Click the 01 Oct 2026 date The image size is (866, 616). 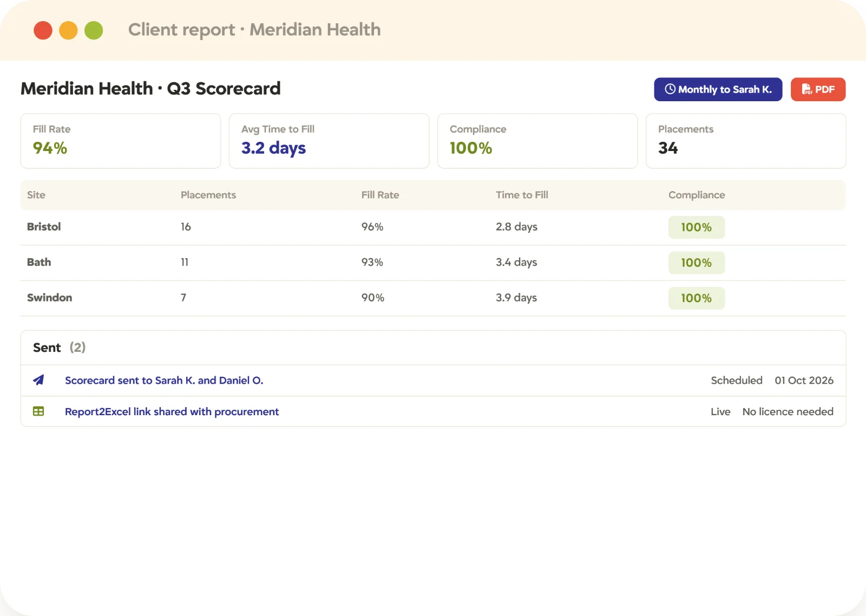804,381
